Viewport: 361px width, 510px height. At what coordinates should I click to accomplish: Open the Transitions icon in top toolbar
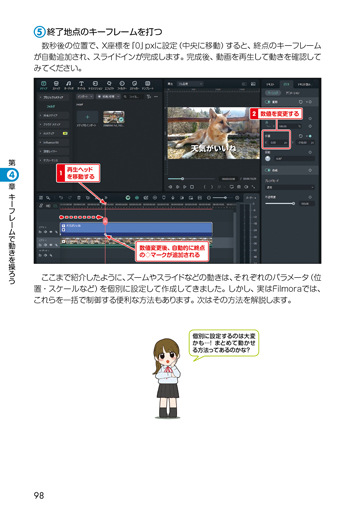(x=95, y=83)
